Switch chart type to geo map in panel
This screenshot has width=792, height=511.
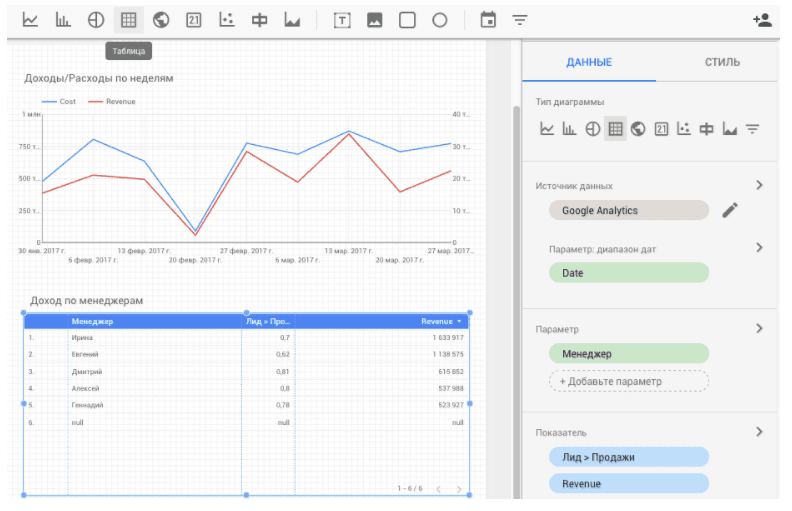[x=638, y=129]
